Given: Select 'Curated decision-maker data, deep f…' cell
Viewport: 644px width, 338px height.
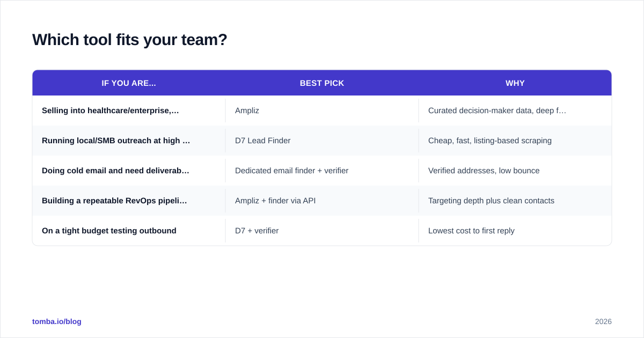Looking at the screenshot, I should [515, 111].
